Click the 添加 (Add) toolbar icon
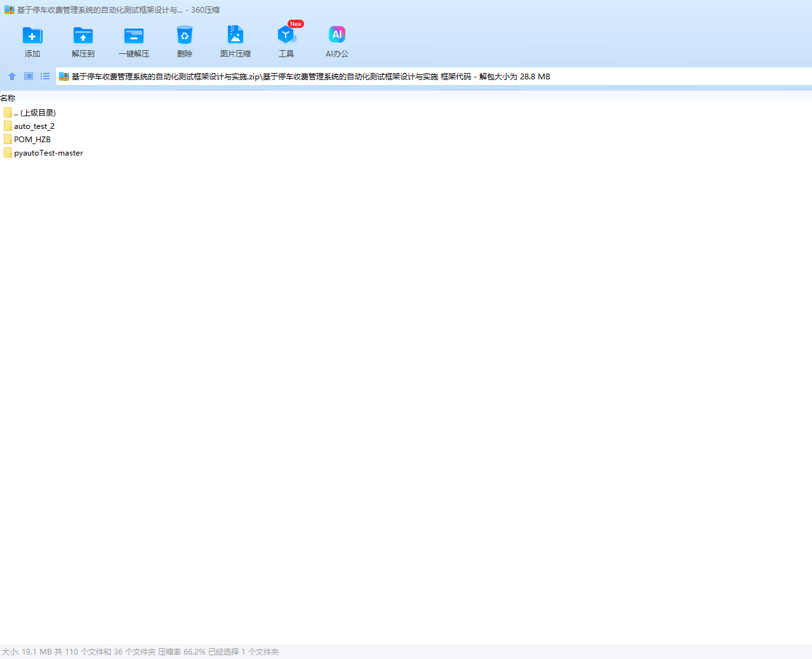The width and height of the screenshot is (812, 659). [x=32, y=42]
